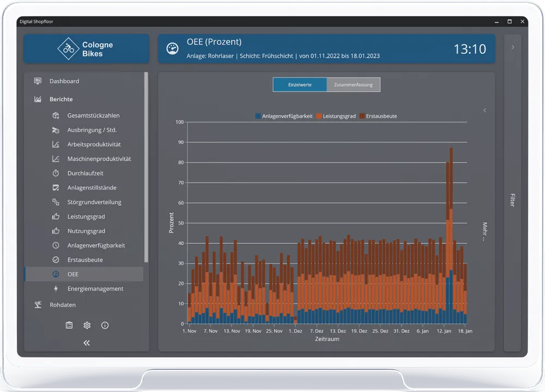Click the 'OEE (Prozent)' title
Screen dimensions: 545x392
[214, 42]
